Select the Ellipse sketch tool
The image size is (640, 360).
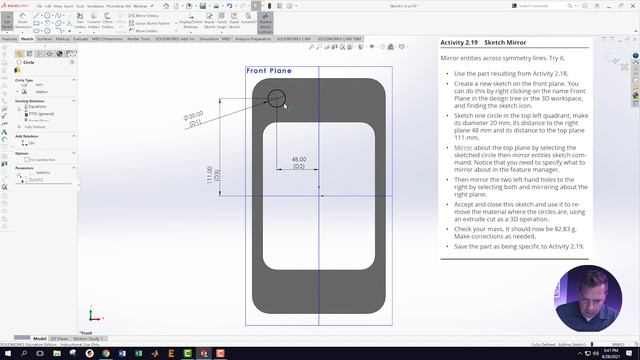(58, 23)
